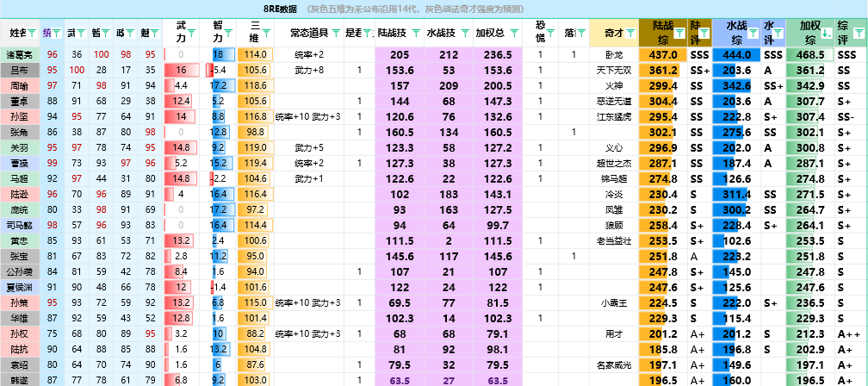Select the name cell 公孙瓒

click(20, 272)
